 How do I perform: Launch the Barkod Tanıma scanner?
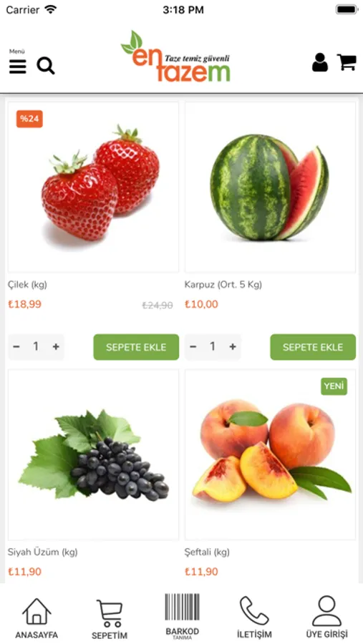[182, 617]
